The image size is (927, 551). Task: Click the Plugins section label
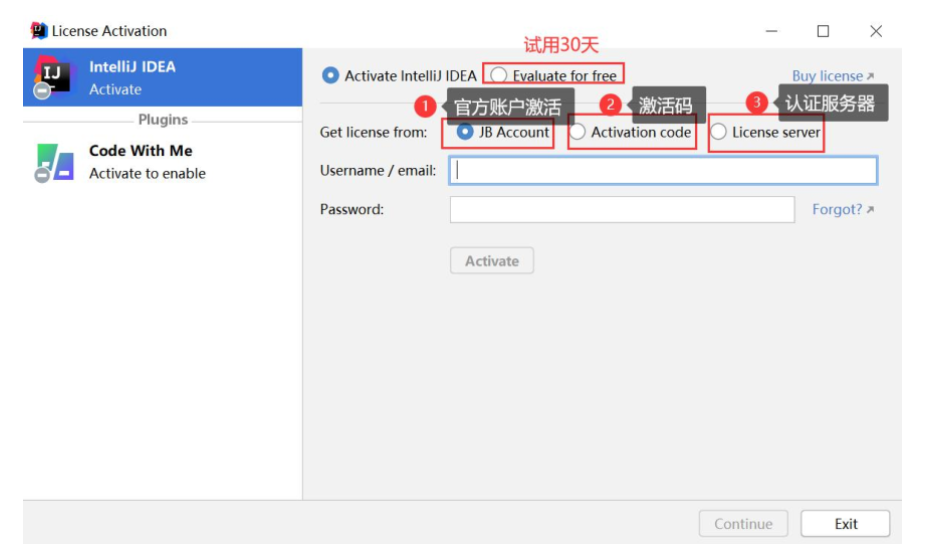(163, 119)
